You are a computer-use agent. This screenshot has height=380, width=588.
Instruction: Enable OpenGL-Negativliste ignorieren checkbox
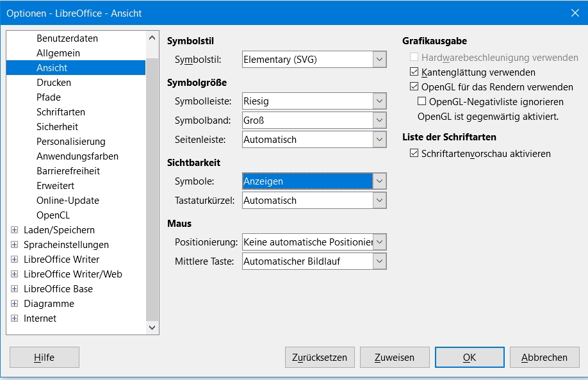[421, 101]
